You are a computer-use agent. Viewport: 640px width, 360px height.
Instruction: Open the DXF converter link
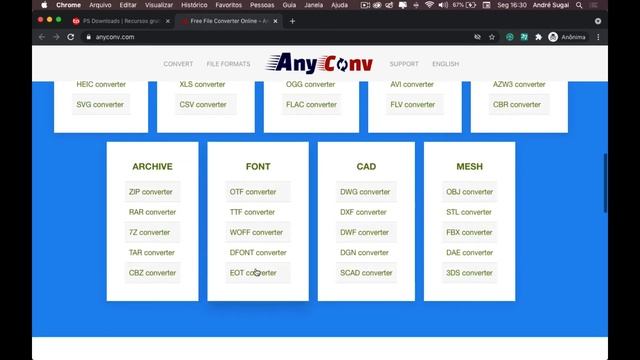[363, 212]
